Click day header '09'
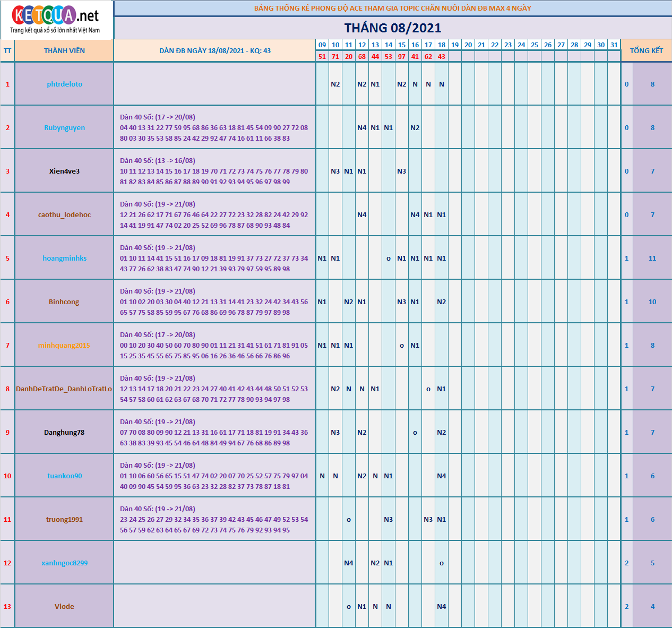672x628 pixels. (x=322, y=45)
